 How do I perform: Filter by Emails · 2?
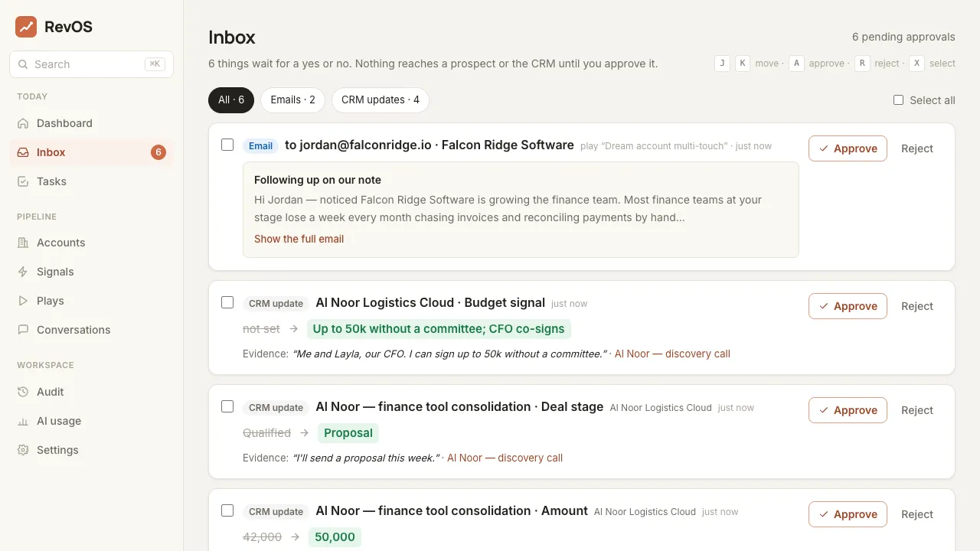click(293, 100)
